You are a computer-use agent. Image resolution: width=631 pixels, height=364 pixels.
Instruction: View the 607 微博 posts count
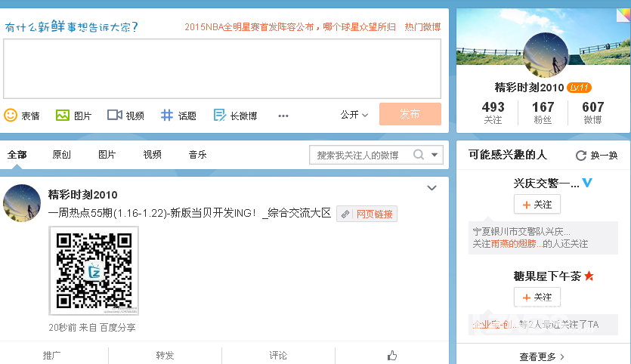click(x=592, y=113)
